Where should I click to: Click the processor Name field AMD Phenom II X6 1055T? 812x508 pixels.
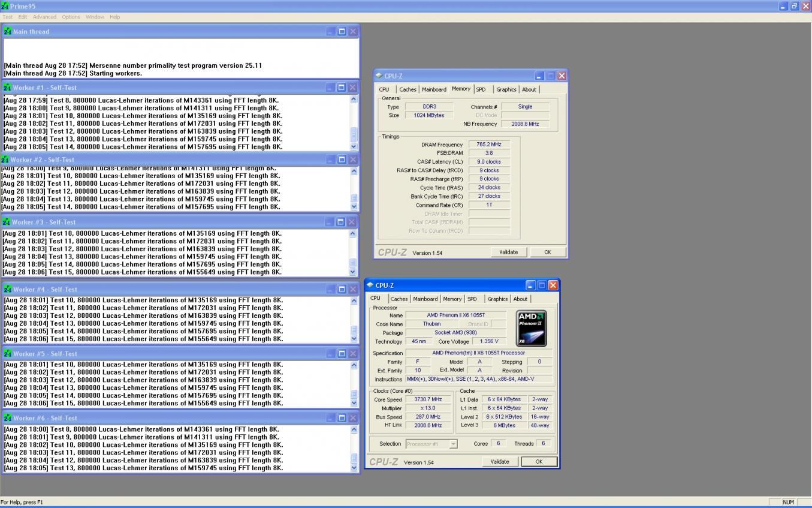(x=456, y=315)
